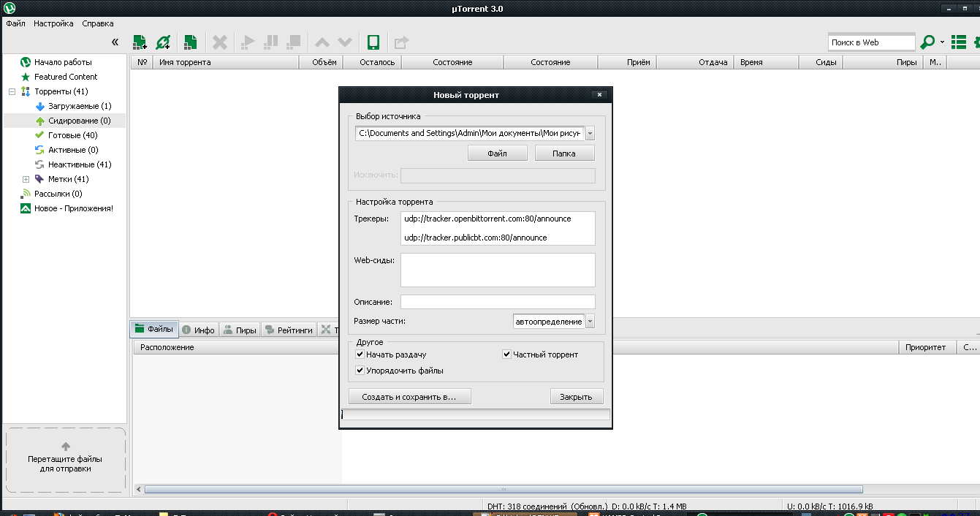980x516 pixels.
Task: Click the Описание input field
Action: click(x=498, y=302)
